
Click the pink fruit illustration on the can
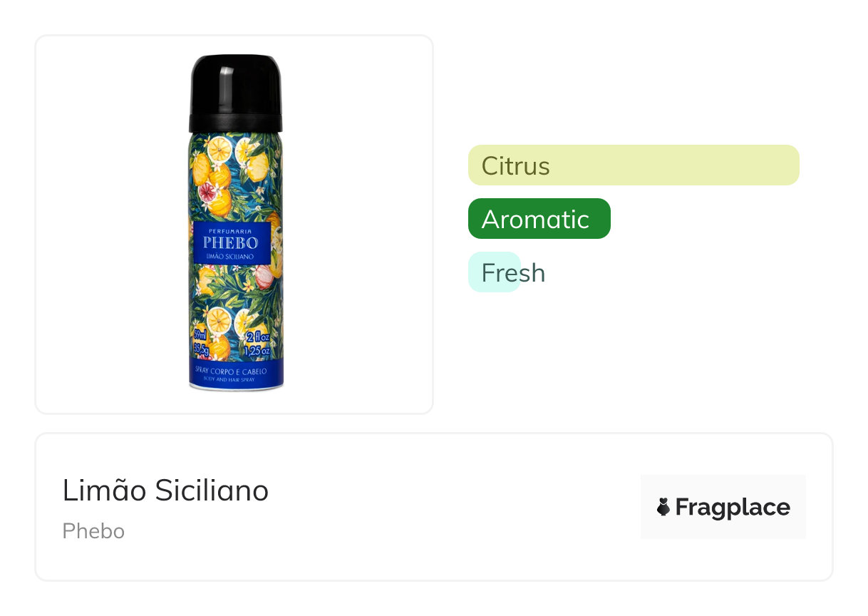pyautogui.click(x=207, y=192)
